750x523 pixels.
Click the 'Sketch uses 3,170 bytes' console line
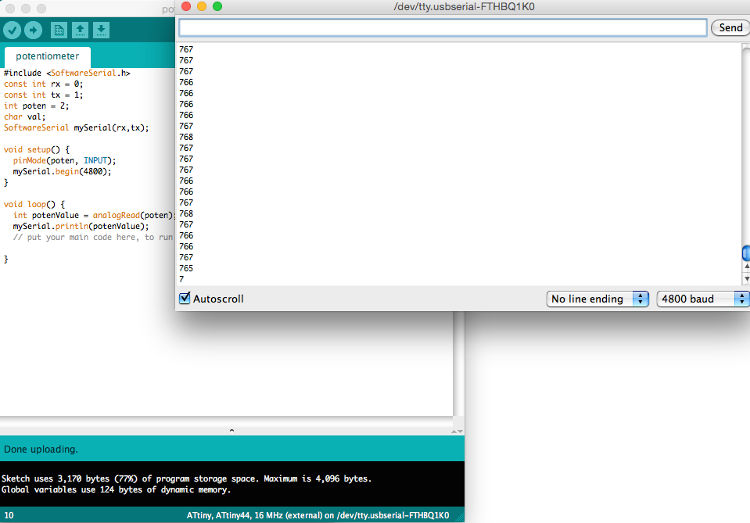(187, 478)
